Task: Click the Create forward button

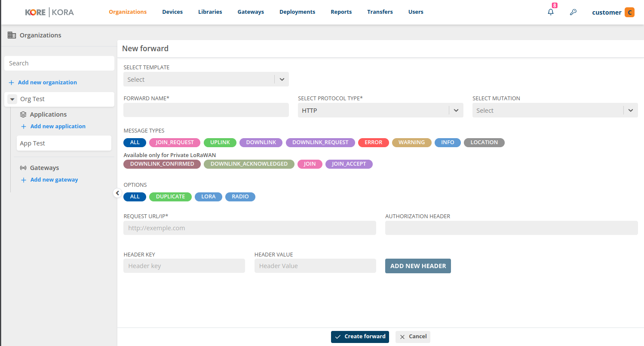Action: (360, 337)
